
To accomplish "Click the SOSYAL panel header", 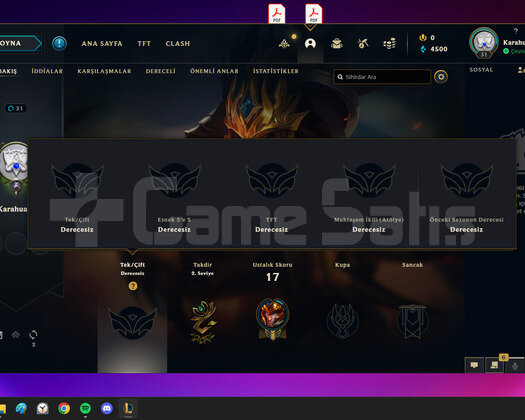I will pyautogui.click(x=481, y=70).
